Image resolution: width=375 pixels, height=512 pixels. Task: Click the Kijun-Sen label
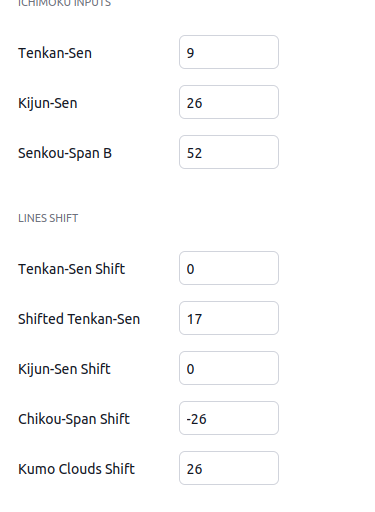click(x=48, y=103)
